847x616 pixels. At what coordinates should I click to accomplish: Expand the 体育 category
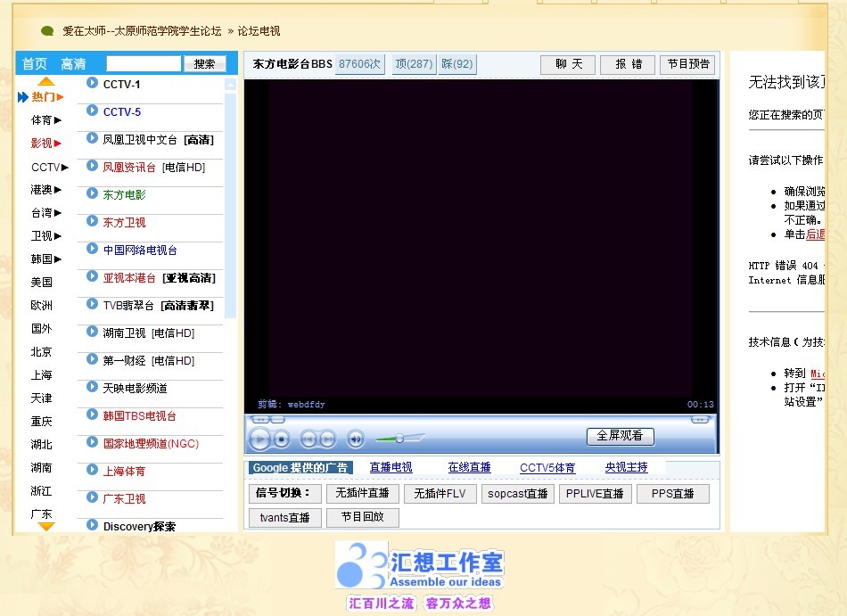point(45,119)
